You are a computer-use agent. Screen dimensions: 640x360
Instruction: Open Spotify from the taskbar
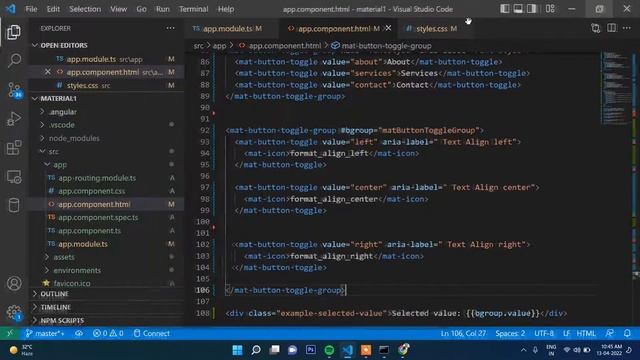(x=329, y=350)
